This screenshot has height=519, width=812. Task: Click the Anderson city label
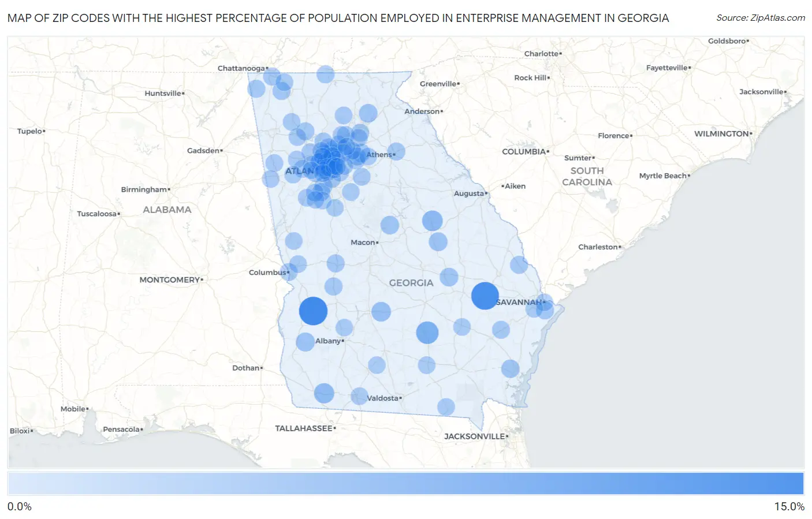422,112
